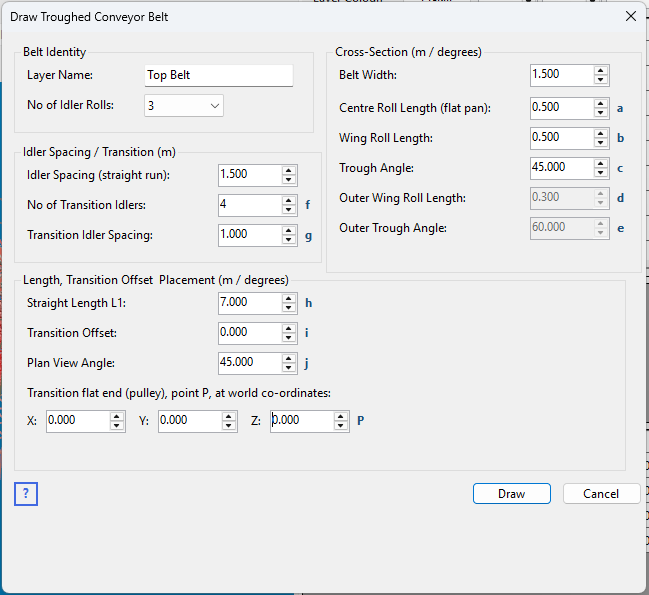Click the Wing Roll Length field

point(562,138)
